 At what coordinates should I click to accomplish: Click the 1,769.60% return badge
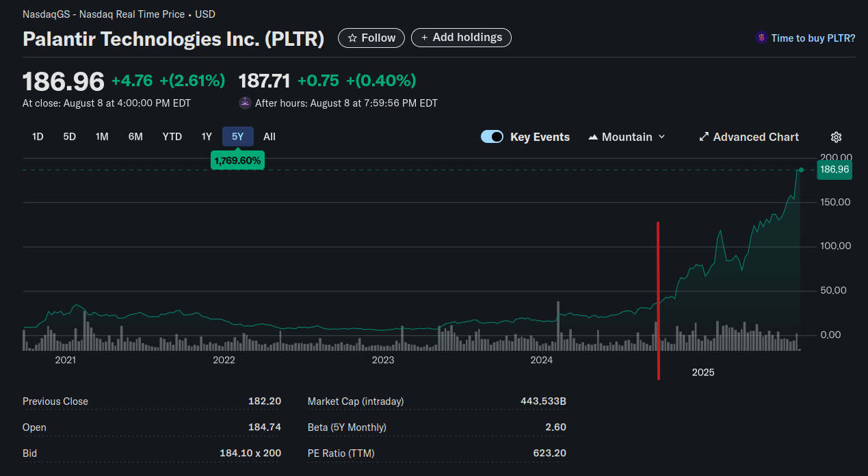(237, 161)
